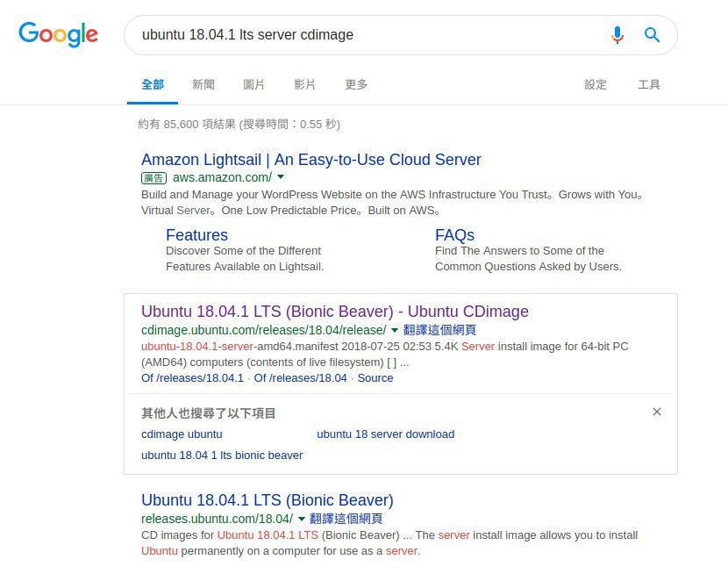Translate the cdimage.ubuntu.com page via 翻譯這個網頁

pyautogui.click(x=439, y=330)
